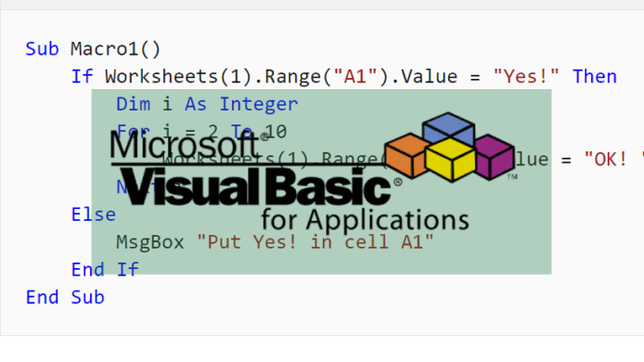644x362 pixels.
Task: Click the "Then" keyword
Action: pyautogui.click(x=595, y=76)
